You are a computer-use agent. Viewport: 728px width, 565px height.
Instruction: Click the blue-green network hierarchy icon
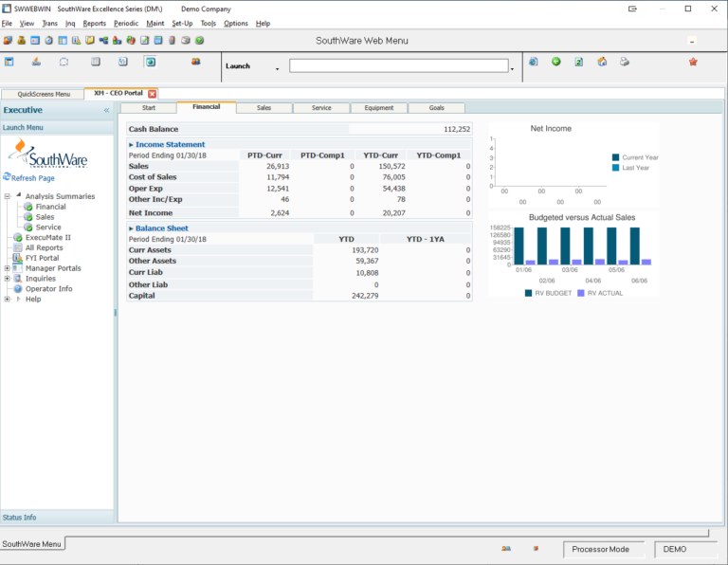pyautogui.click(x=103, y=41)
